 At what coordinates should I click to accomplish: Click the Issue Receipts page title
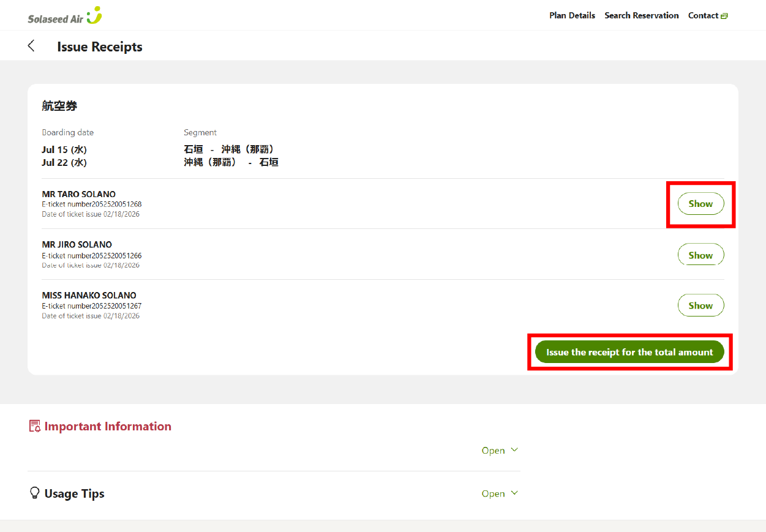(100, 47)
